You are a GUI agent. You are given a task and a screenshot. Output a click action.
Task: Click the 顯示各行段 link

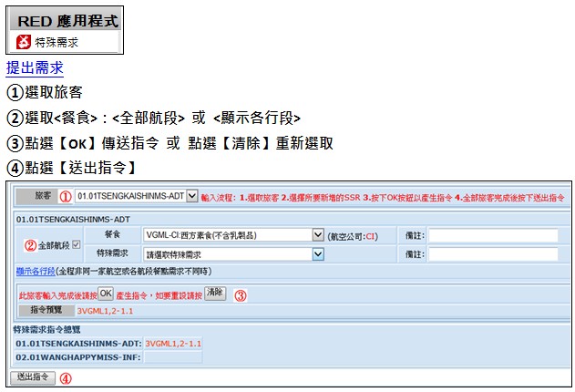(36, 272)
